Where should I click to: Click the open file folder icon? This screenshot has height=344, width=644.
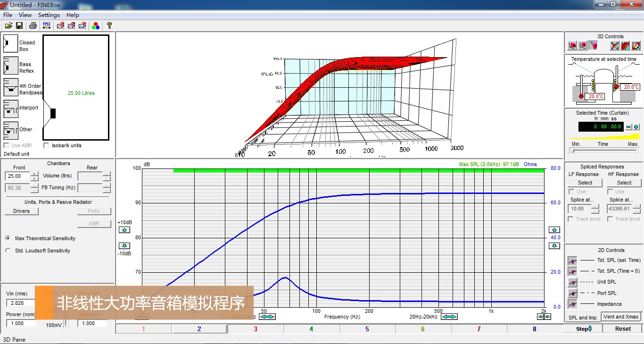(x=8, y=25)
